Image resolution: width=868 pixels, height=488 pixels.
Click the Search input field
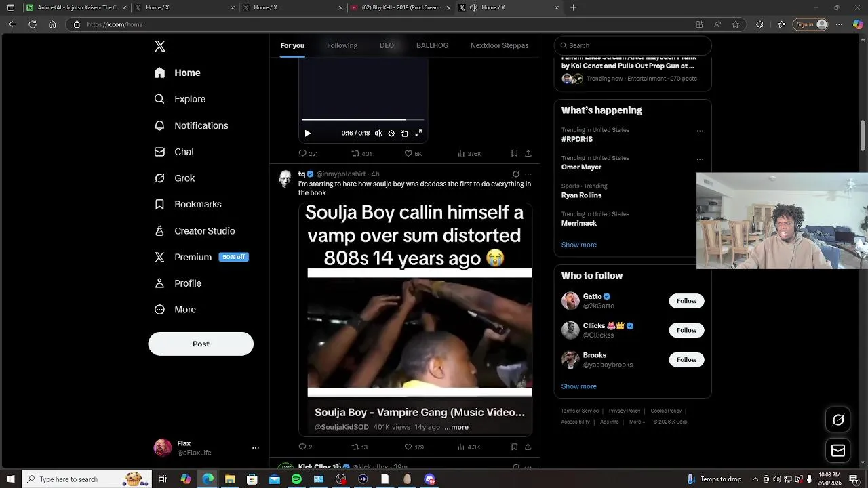[633, 45]
